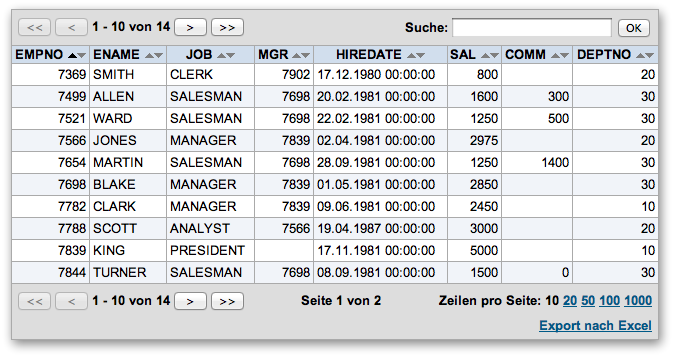The width and height of the screenshot is (677, 360).
Task: Open Export nach Excel link
Action: click(x=595, y=325)
